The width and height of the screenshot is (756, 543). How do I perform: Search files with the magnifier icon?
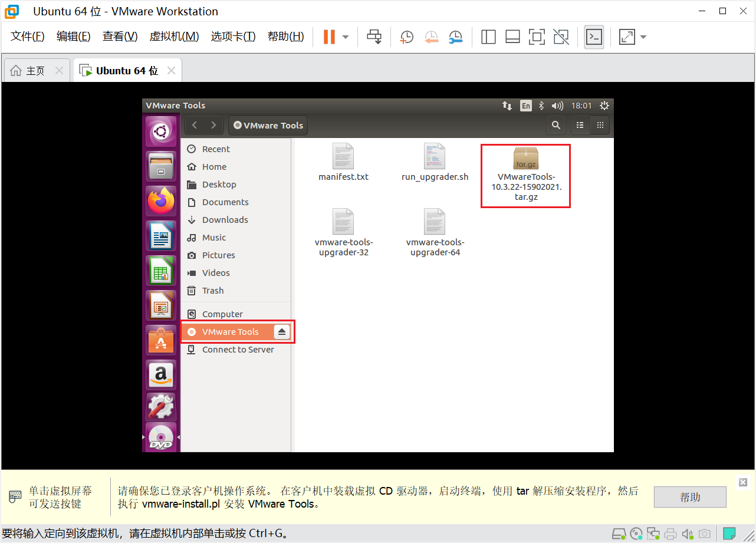pyautogui.click(x=556, y=125)
